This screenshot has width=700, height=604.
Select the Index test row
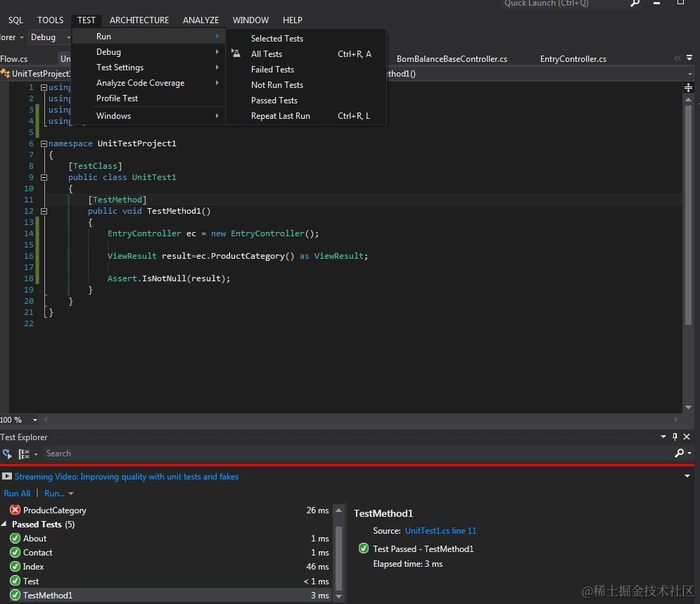click(169, 567)
